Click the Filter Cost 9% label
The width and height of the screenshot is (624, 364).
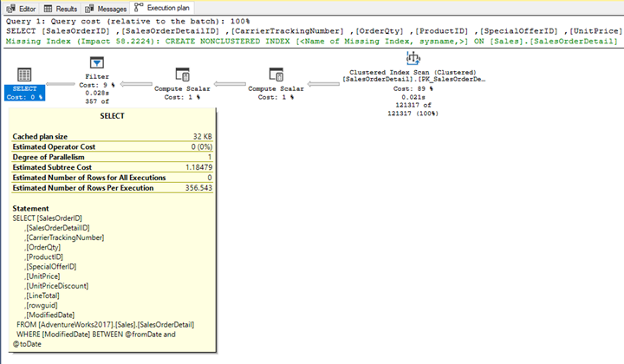click(x=97, y=85)
